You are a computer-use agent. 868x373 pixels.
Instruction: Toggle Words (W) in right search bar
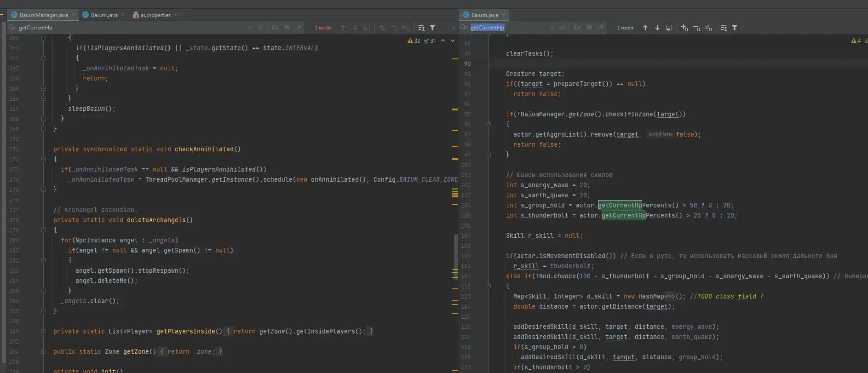589,28
